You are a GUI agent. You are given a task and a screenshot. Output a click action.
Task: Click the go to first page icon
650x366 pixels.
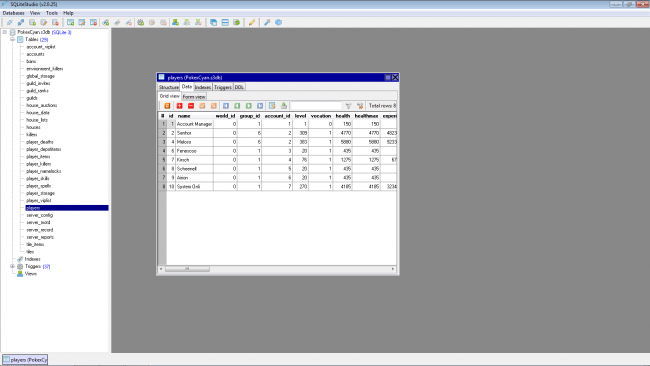pos(226,106)
